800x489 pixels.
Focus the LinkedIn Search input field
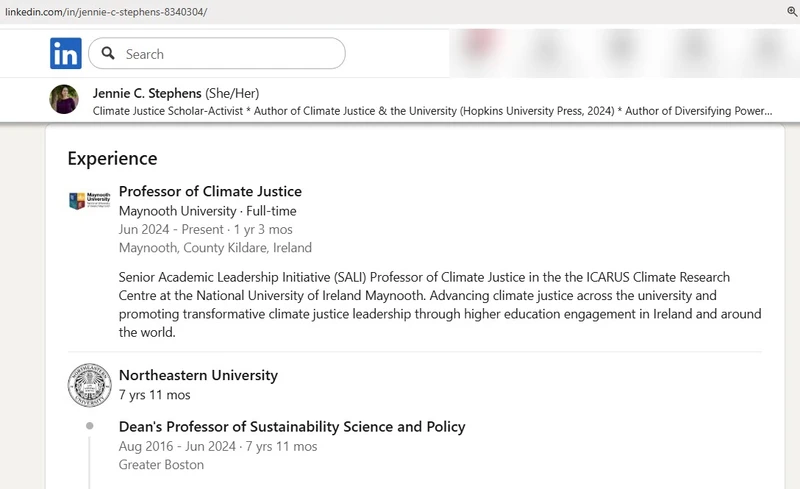click(x=217, y=53)
